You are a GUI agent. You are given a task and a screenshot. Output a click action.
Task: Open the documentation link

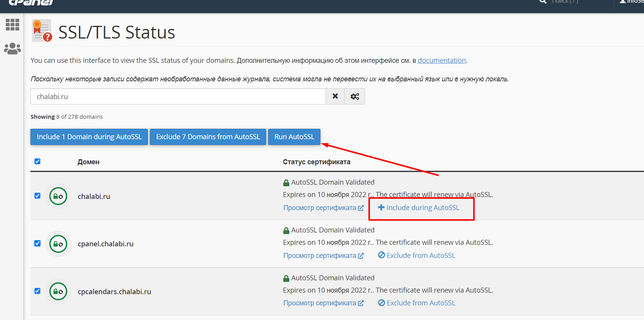click(x=442, y=61)
